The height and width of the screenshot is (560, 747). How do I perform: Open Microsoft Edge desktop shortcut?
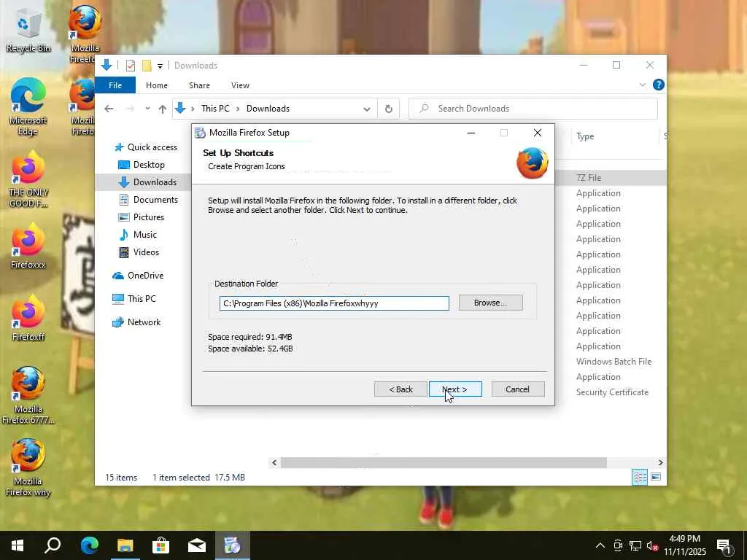coord(28,106)
